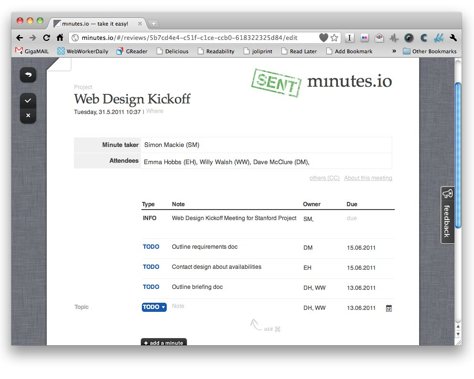Open the TODO type dropdown
Viewport: 474px width, 379px height.
click(154, 307)
